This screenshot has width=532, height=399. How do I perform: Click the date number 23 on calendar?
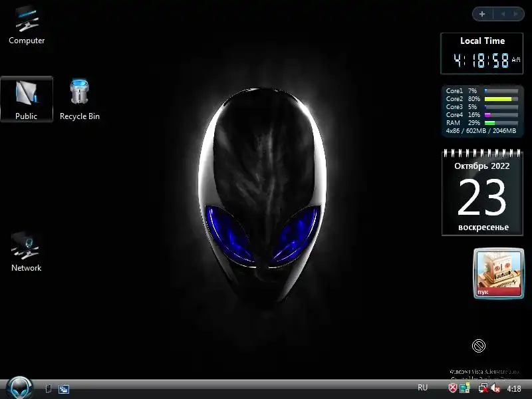(481, 198)
